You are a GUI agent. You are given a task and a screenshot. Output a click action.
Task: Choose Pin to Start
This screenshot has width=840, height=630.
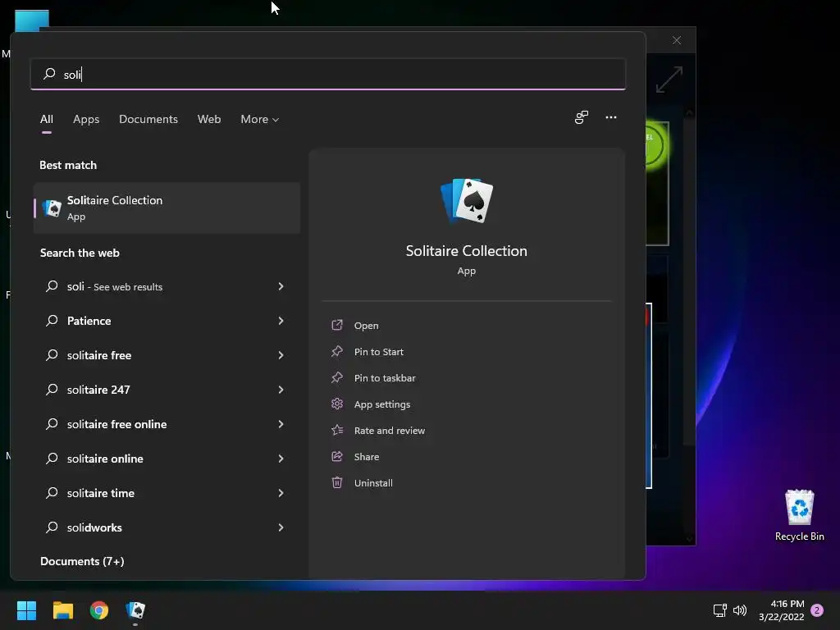click(379, 351)
